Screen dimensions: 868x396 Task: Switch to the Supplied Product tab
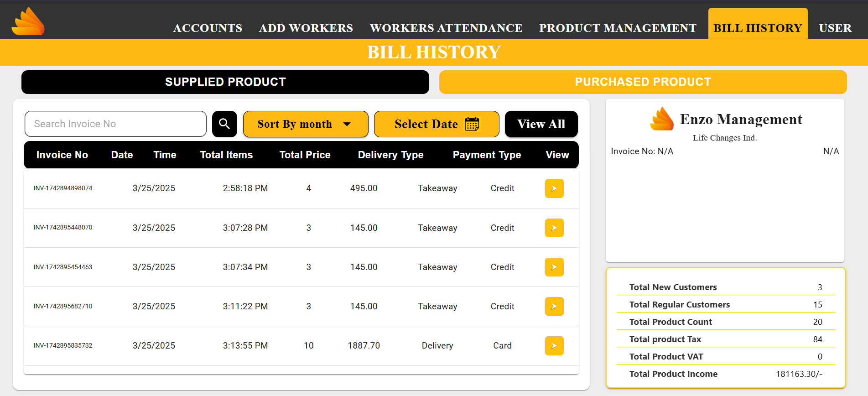225,82
